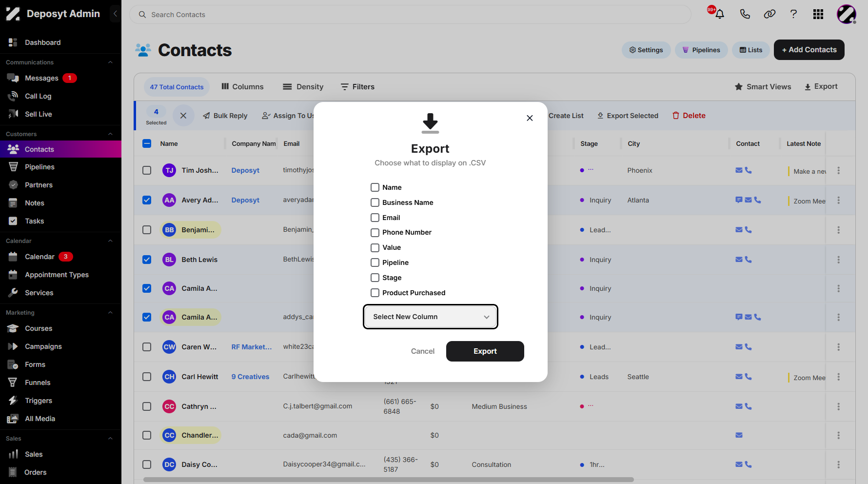This screenshot has width=868, height=484.
Task: Enable the Email export checkbox
Action: coord(375,218)
